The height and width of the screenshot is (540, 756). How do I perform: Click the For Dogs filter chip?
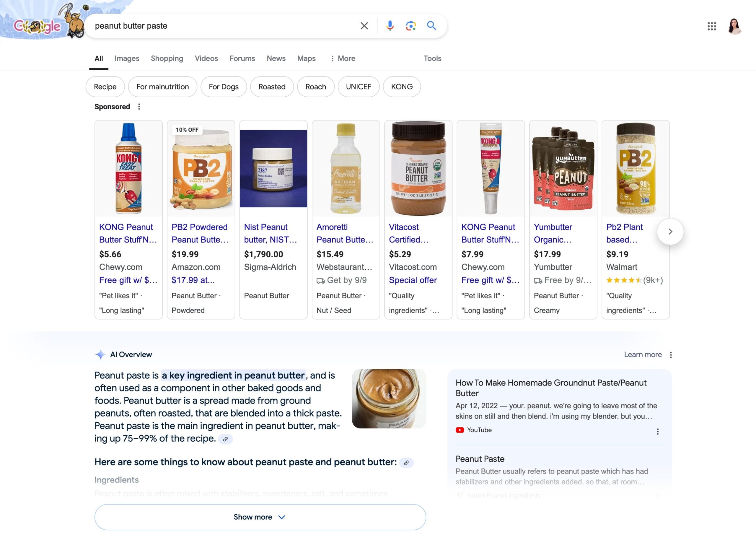[224, 86]
